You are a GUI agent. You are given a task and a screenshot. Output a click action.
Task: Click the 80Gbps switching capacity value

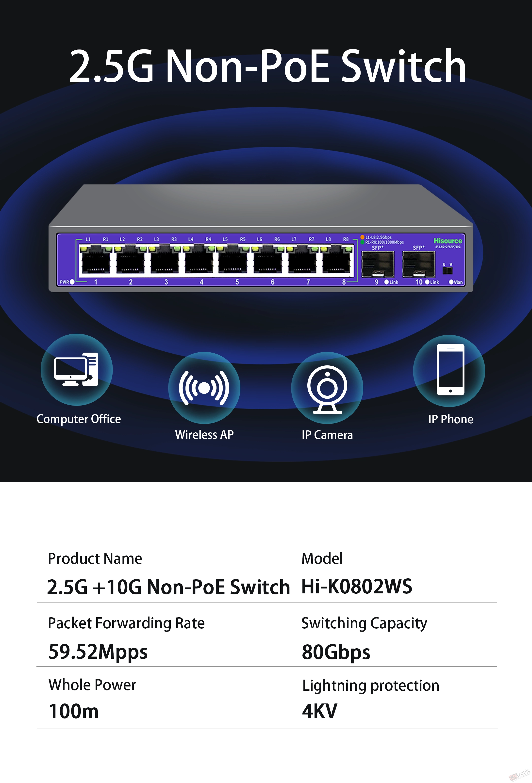[336, 652]
